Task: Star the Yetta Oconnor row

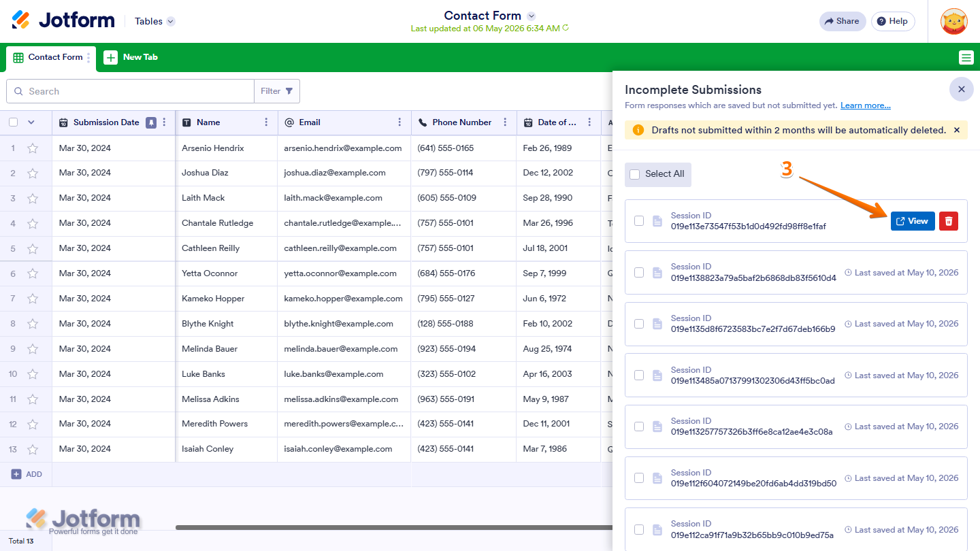Action: pyautogui.click(x=32, y=274)
